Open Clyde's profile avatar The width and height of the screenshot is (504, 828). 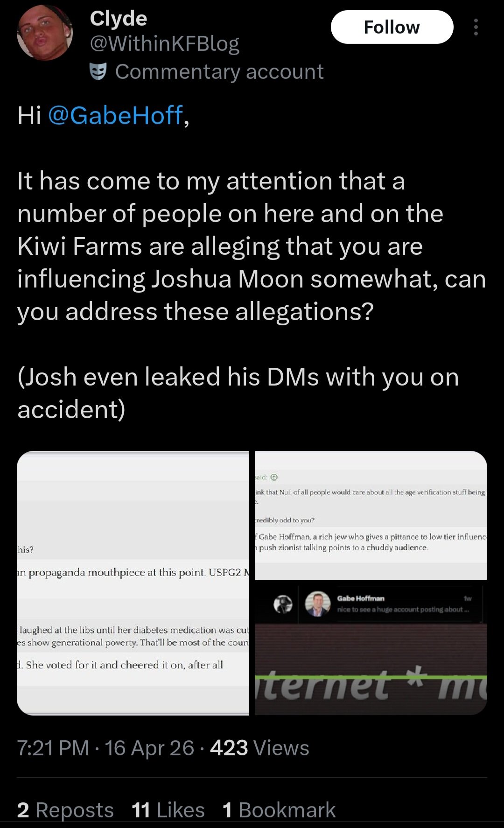point(45,32)
